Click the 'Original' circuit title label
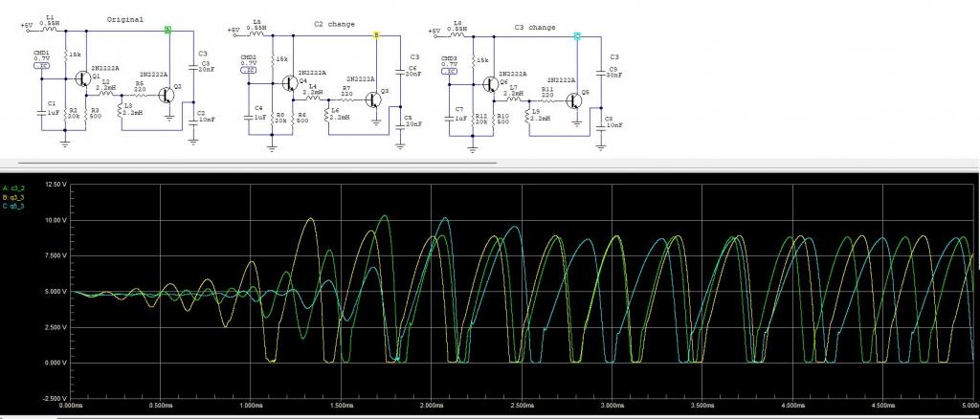The image size is (980, 419). 125,19
